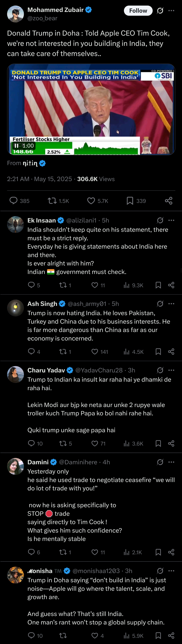182x644 pixels.
Task: Like the main tweet with 5.7K hearts
Action: click(98, 201)
